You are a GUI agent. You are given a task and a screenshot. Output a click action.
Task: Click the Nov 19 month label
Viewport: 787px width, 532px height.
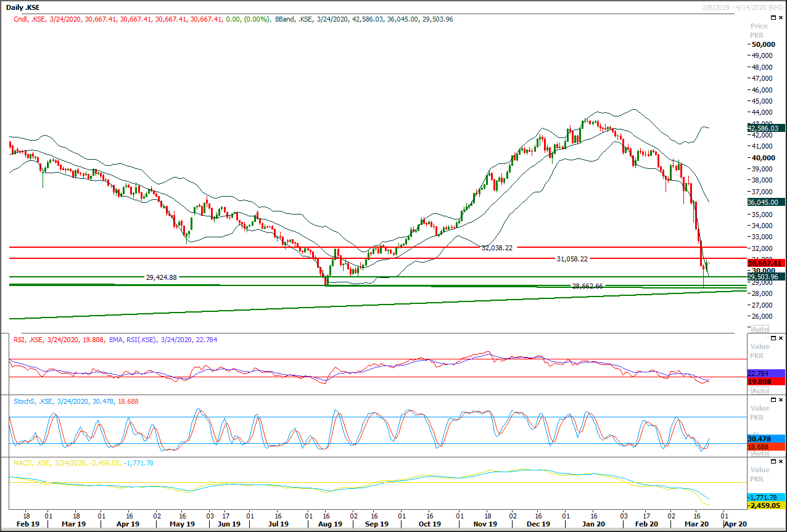pos(485,524)
